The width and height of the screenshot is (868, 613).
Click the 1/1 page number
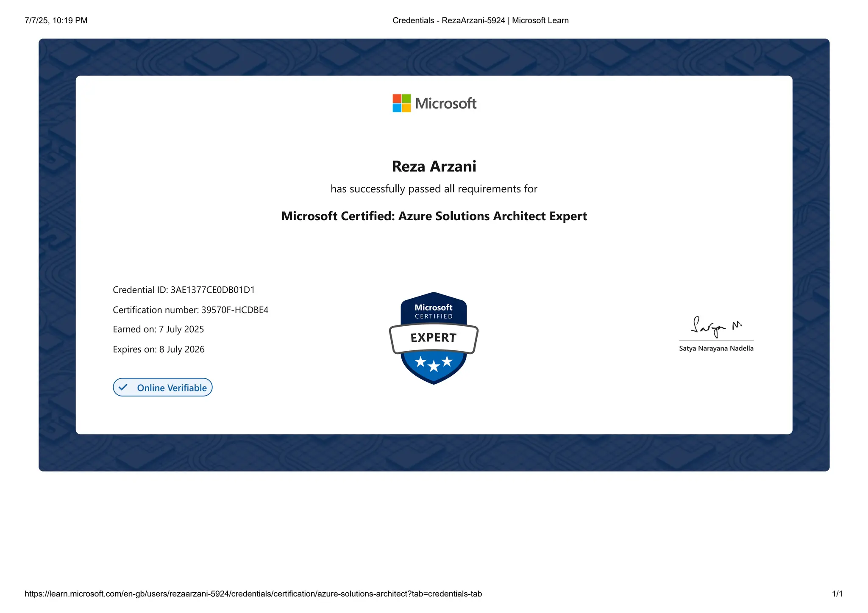coord(837,594)
